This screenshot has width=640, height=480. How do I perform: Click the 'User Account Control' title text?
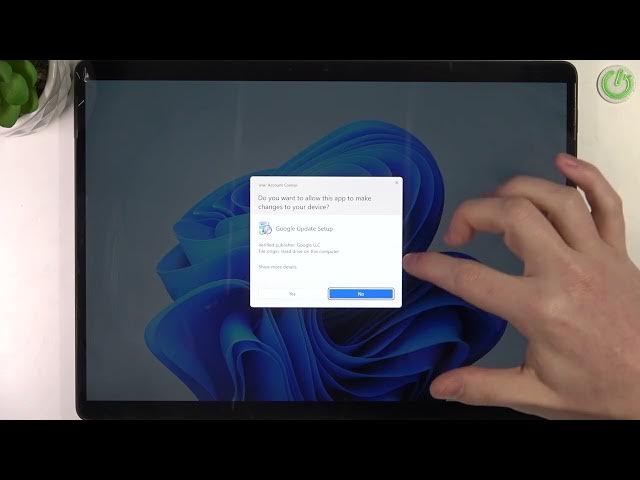(278, 185)
